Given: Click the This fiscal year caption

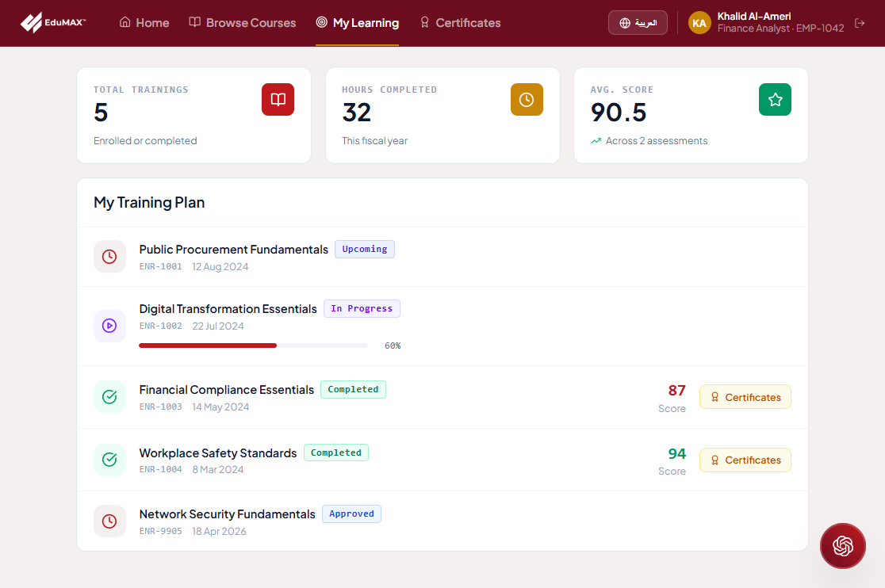Looking at the screenshot, I should point(375,141).
